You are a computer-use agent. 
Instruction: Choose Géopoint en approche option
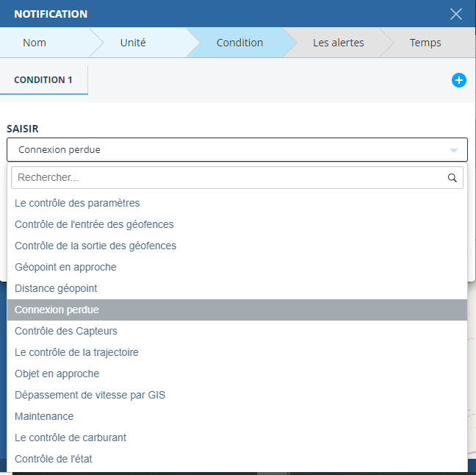click(65, 267)
